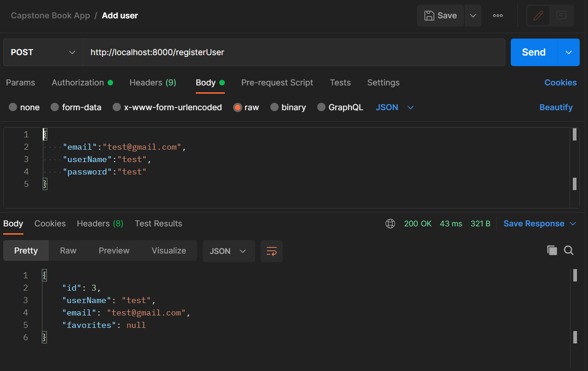Click the "id": 3 response line
The height and width of the screenshot is (371, 588).
tap(81, 288)
